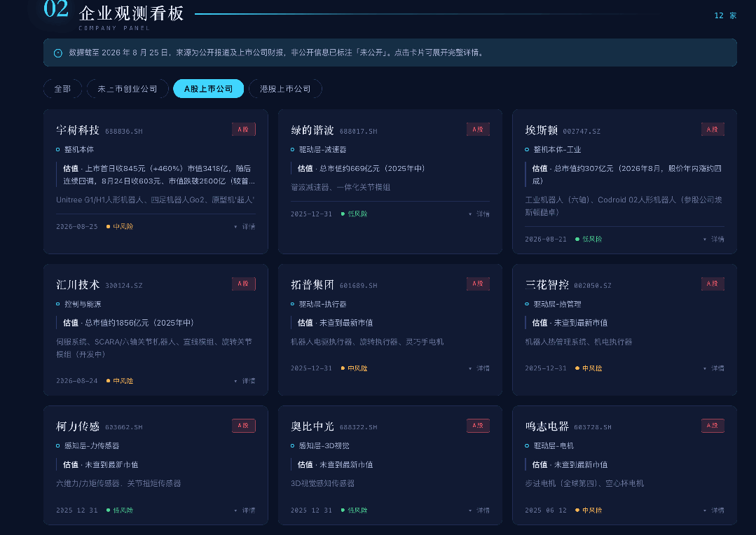This screenshot has height=535, width=756.
Task: Click the 整机本体-工业 category label
Action: (x=557, y=149)
